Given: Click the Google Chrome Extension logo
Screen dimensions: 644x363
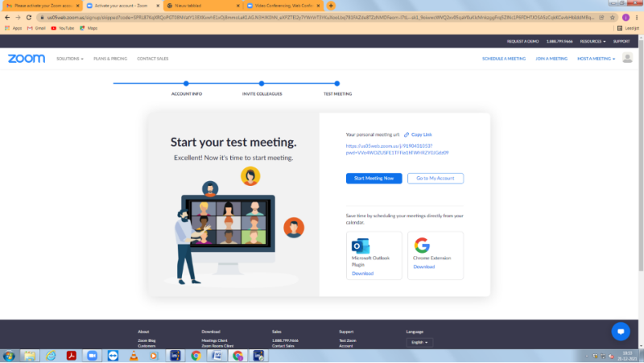Looking at the screenshot, I should tap(422, 245).
